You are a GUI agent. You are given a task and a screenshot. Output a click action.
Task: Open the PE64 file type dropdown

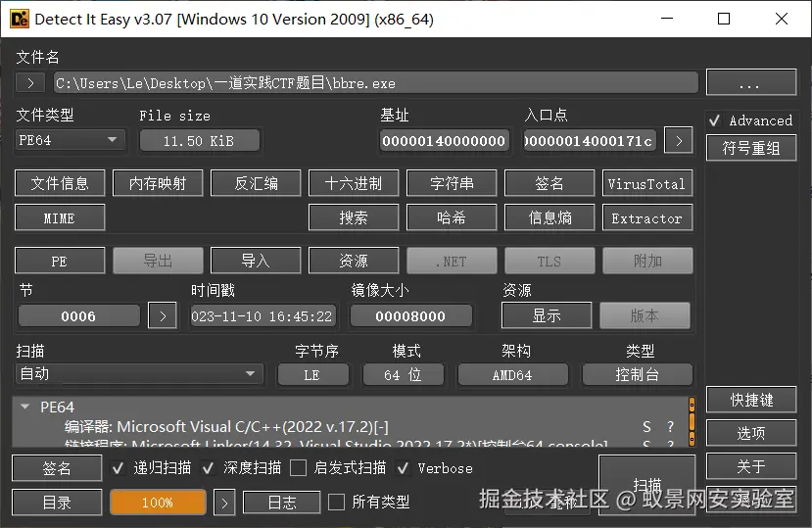(x=70, y=140)
